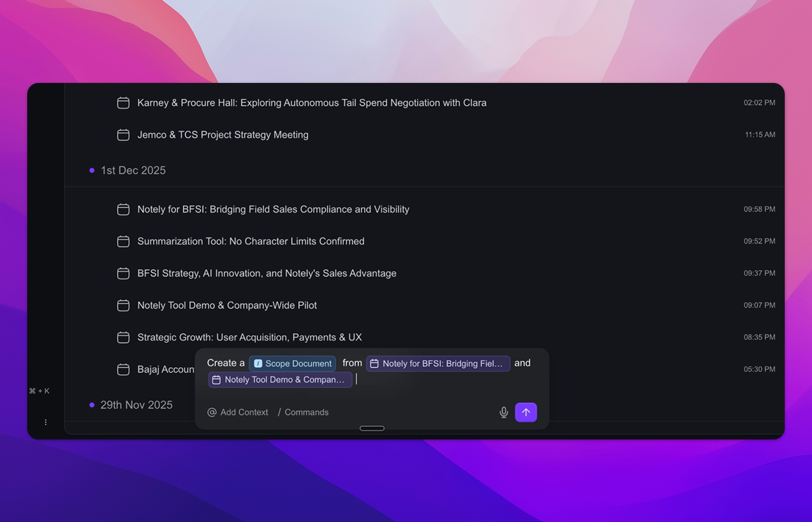Open the three-dot menu on the left edge
This screenshot has width=812, height=522.
(45, 422)
